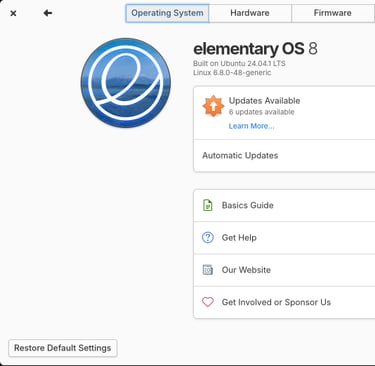Click the heart icon for sponsoring
375x366 pixels.
(208, 302)
